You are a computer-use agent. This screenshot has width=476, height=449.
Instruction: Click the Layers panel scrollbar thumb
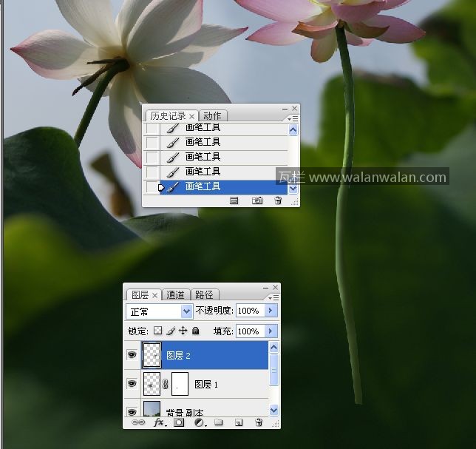[273, 369]
